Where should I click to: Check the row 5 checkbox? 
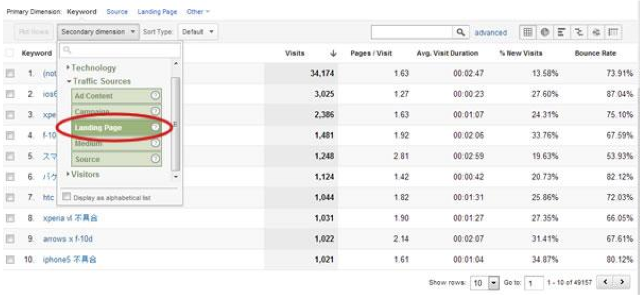click(10, 156)
